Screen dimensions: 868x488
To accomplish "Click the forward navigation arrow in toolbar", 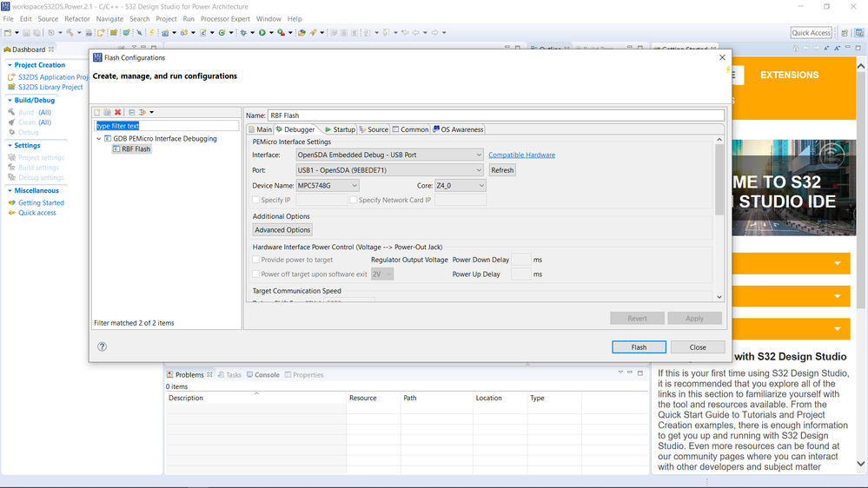I will point(435,33).
